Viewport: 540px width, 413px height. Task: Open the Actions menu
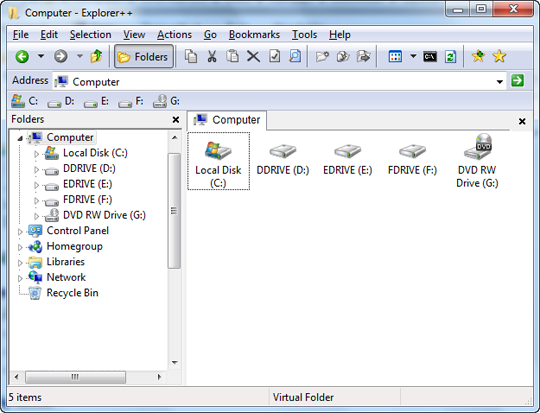pyautogui.click(x=174, y=35)
